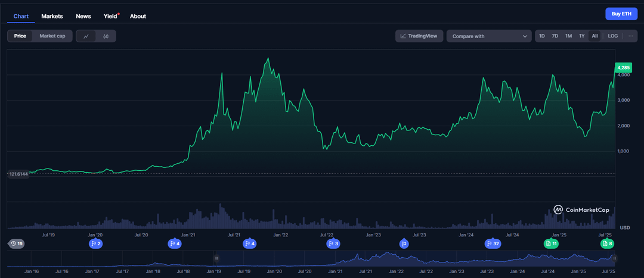
Task: Open the unnumbered flag marker near Jan '23
Action: pos(404,243)
